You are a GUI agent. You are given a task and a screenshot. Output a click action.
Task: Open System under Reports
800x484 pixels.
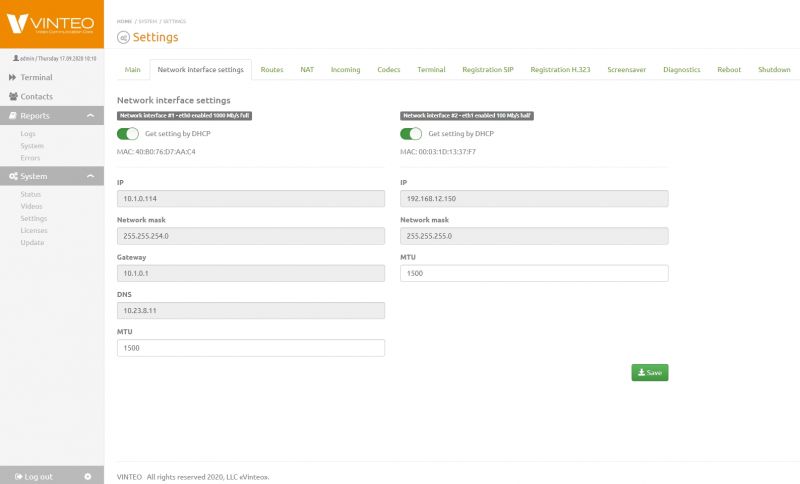pyautogui.click(x=32, y=146)
